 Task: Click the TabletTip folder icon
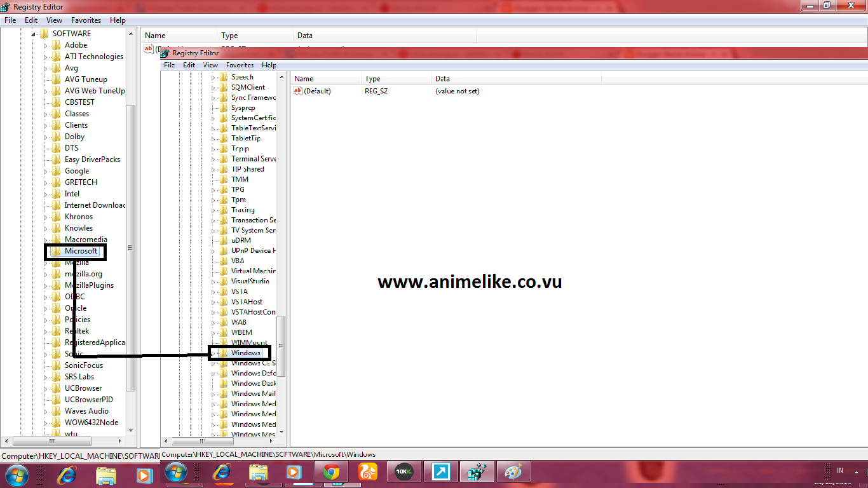click(x=223, y=138)
